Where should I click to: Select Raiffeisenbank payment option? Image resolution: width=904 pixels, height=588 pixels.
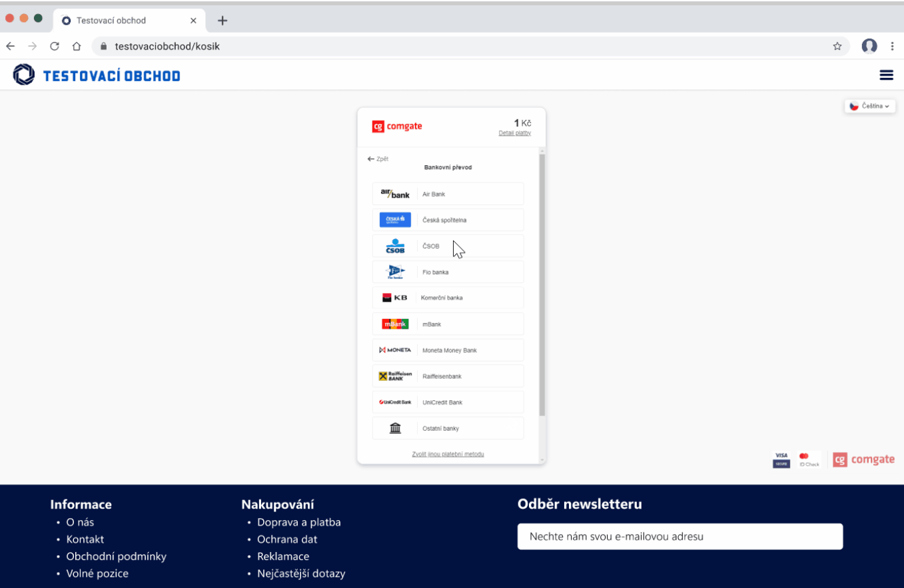(448, 376)
